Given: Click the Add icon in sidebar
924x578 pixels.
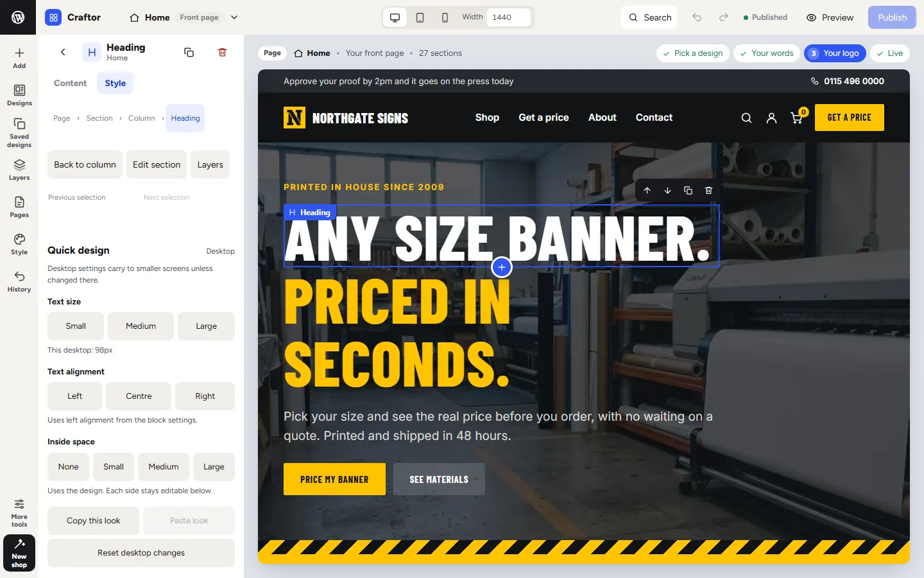Looking at the screenshot, I should (x=19, y=58).
